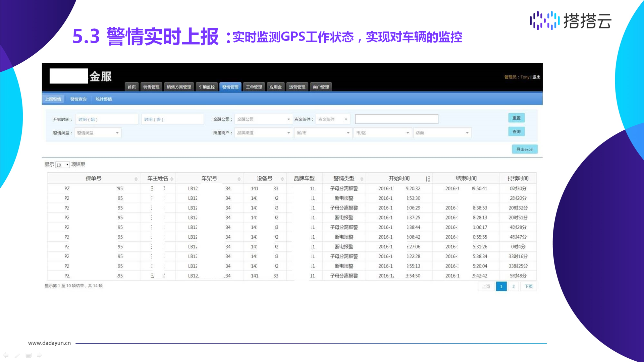Open the 销售管理 nav tab

coord(151,87)
